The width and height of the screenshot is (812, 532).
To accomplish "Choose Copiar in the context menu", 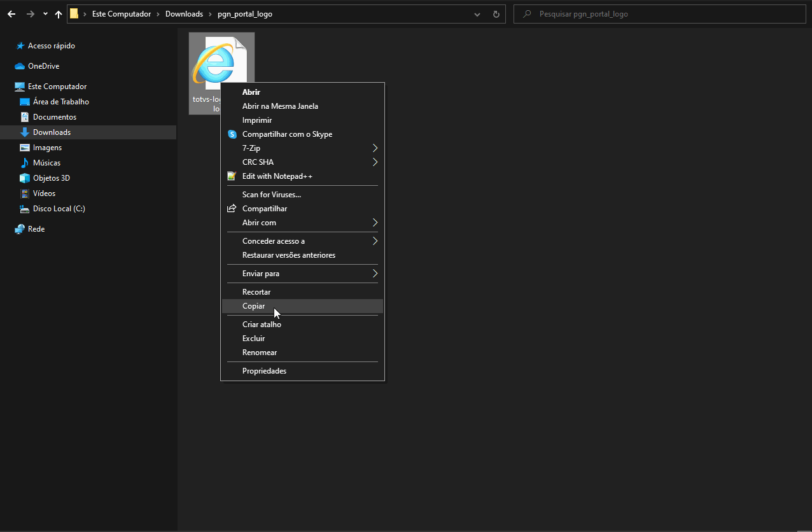I will (253, 306).
